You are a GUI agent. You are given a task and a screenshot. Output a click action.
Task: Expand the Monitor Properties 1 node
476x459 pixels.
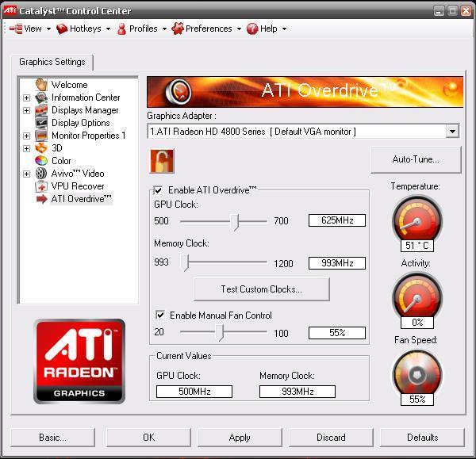tap(26, 136)
